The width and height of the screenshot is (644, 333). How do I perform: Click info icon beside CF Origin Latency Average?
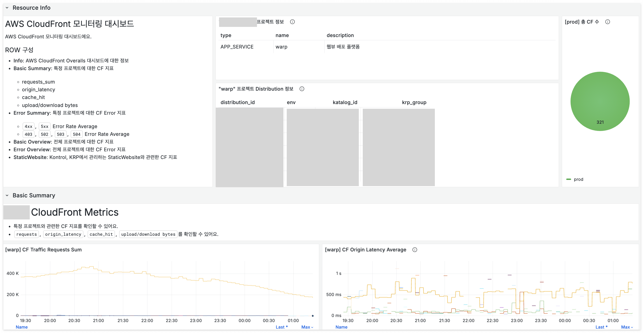(x=415, y=250)
